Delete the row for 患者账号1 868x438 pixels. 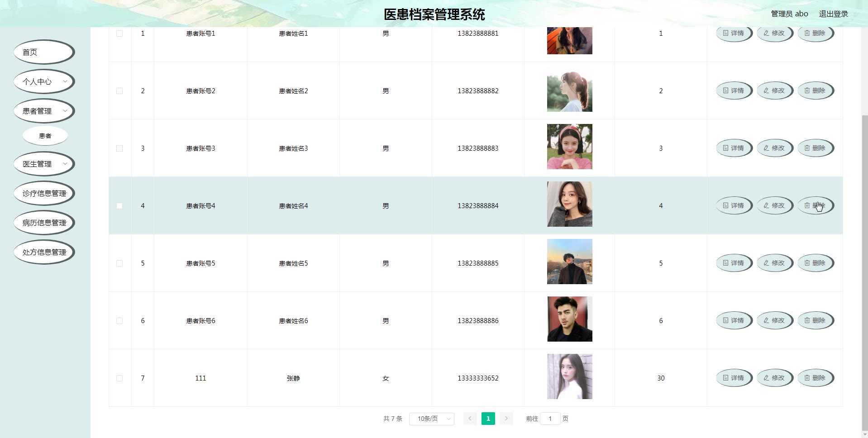pyautogui.click(x=815, y=33)
